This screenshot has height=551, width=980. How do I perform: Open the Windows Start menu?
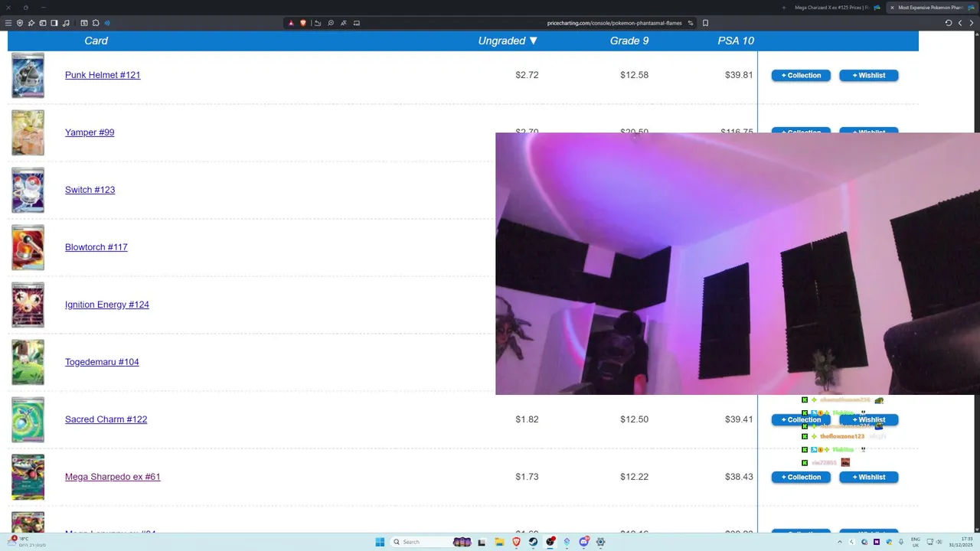380,542
